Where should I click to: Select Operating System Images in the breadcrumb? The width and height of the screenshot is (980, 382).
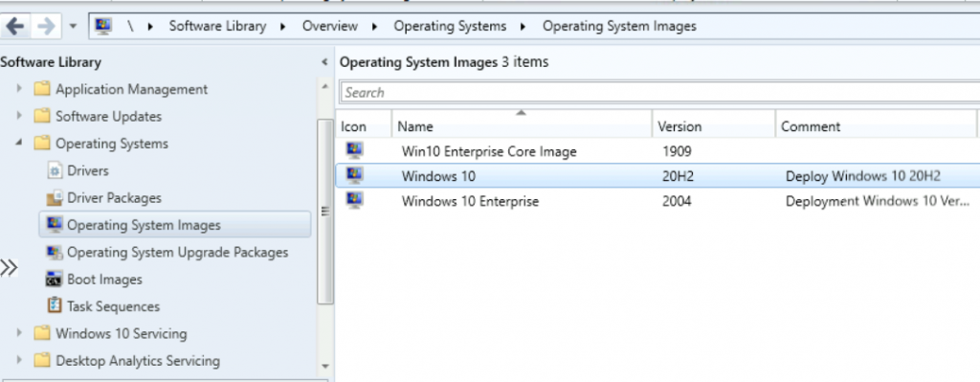[x=619, y=26]
